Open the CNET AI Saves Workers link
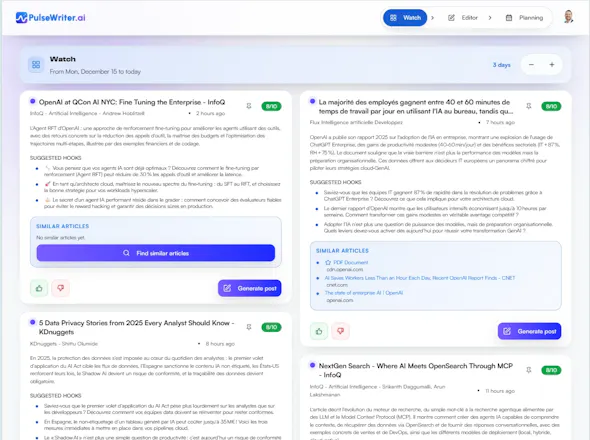The image size is (590, 440). click(420, 278)
